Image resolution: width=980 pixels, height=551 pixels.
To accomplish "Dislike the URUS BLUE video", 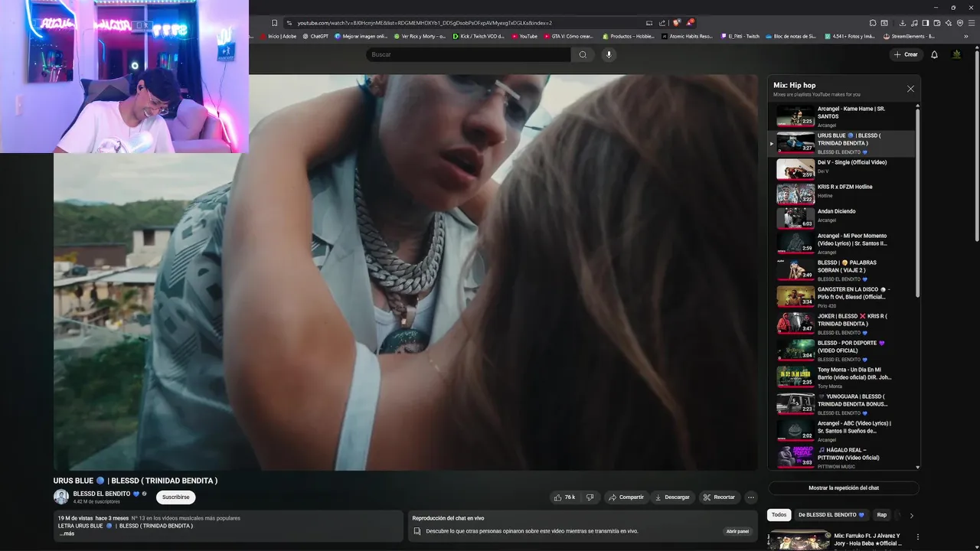I will pos(590,497).
